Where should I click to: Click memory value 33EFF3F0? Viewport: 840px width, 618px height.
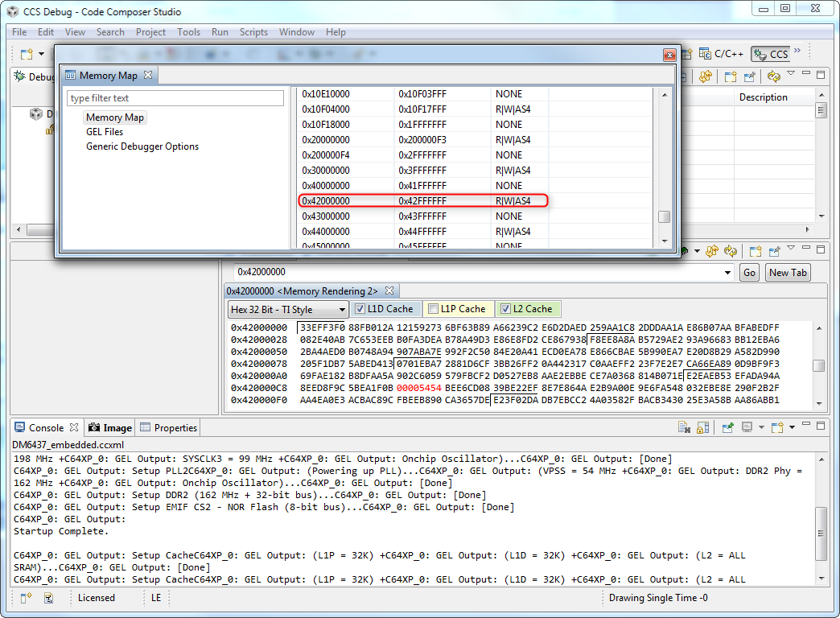[x=323, y=328]
